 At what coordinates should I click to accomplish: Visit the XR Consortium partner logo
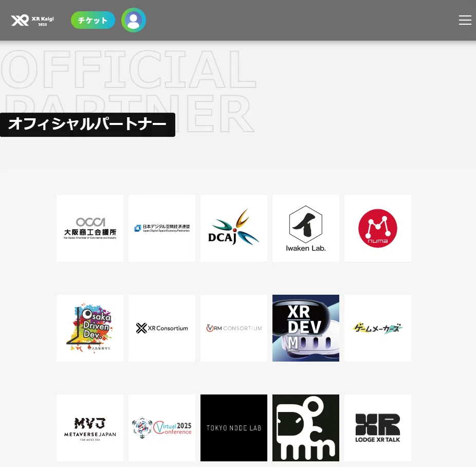tap(162, 328)
